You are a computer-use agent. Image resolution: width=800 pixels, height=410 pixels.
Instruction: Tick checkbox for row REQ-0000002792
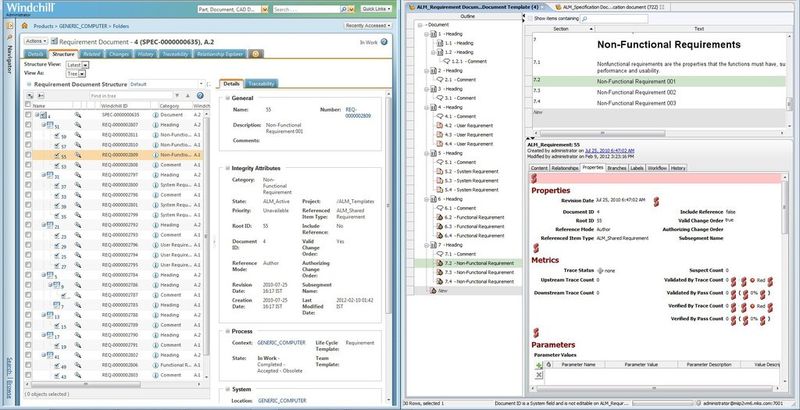tap(28, 224)
